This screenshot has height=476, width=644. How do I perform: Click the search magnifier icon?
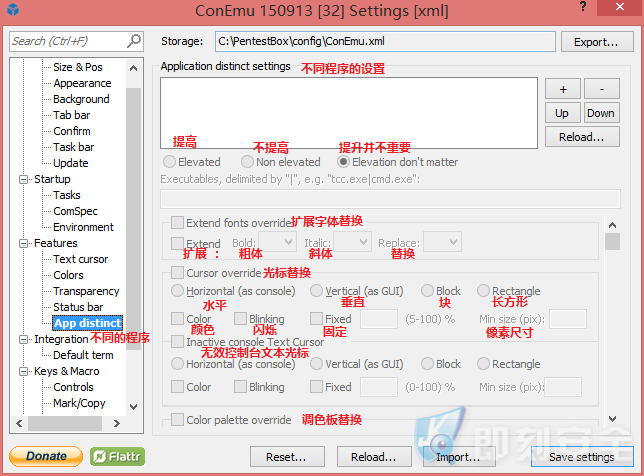click(x=133, y=41)
